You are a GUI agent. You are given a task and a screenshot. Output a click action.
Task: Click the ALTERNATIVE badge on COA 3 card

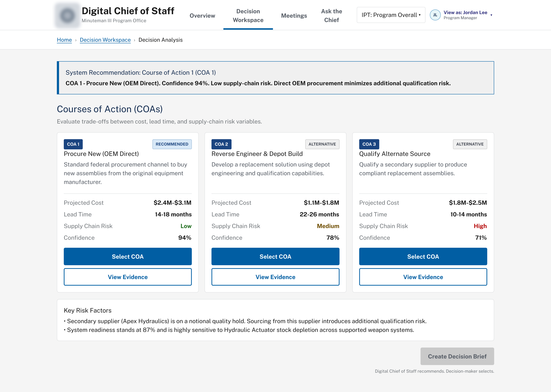(470, 144)
